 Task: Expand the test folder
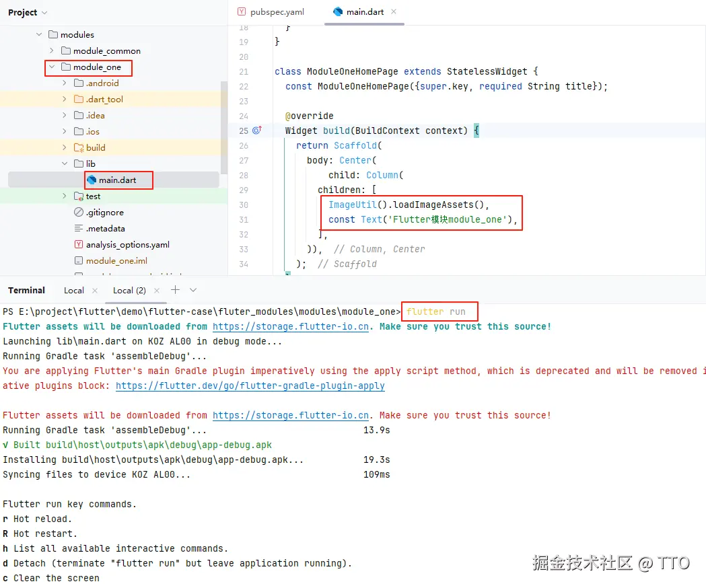point(65,196)
